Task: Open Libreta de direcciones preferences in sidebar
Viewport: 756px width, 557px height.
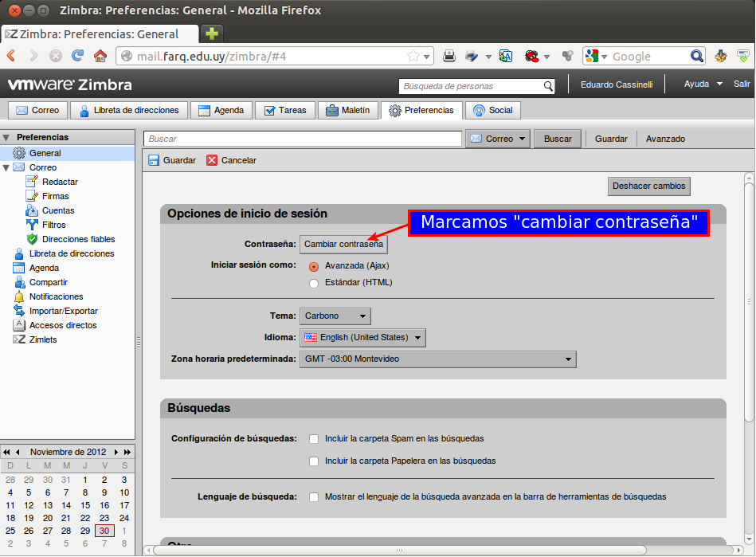Action: 72,253
